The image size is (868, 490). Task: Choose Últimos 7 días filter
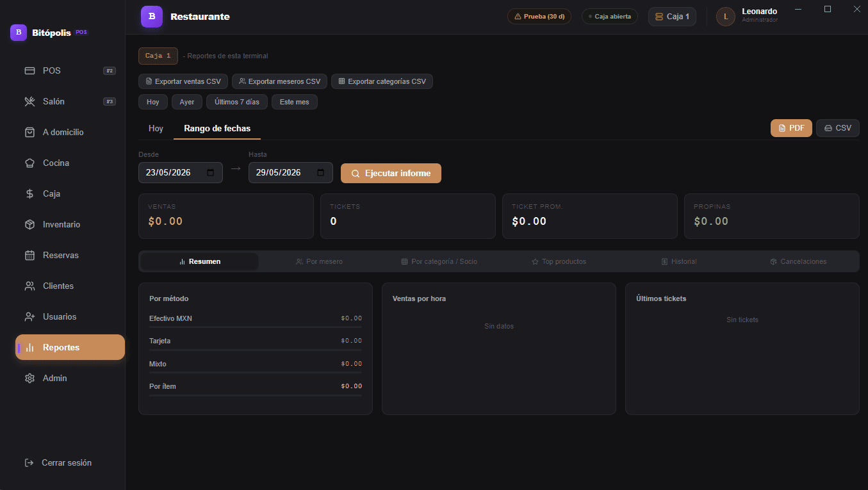coord(237,102)
